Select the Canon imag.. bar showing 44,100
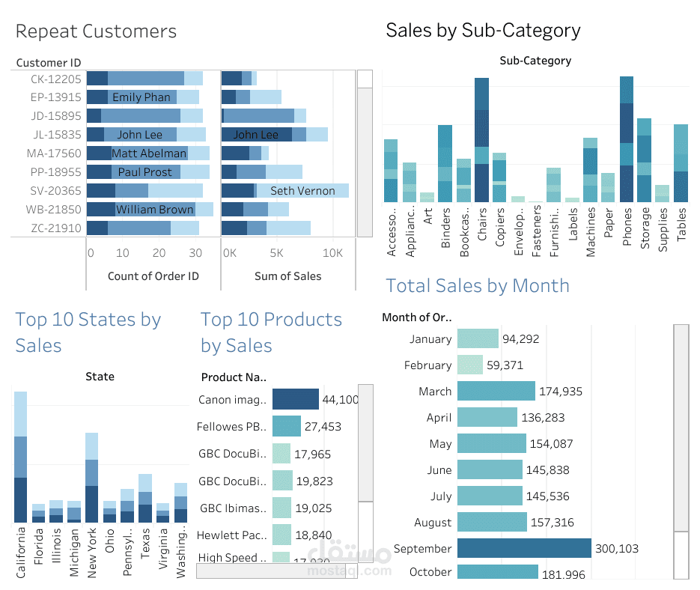The width and height of the screenshot is (700, 590). coord(295,399)
